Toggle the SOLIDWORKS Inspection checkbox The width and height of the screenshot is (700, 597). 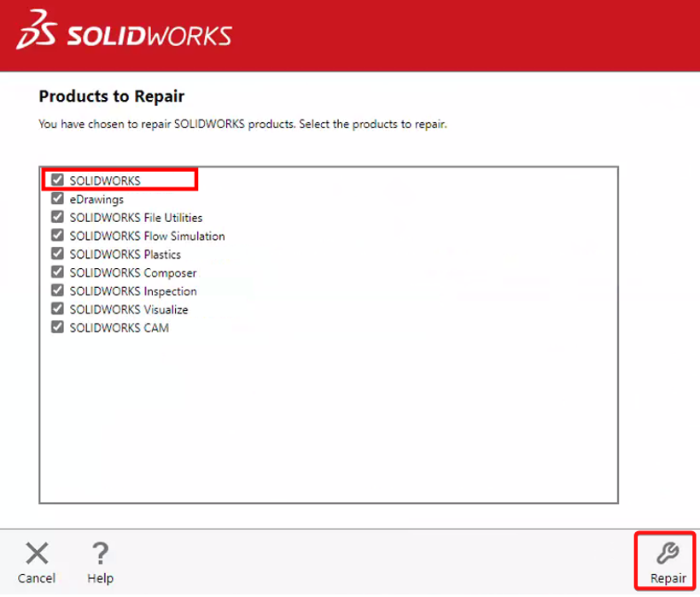[x=57, y=290]
